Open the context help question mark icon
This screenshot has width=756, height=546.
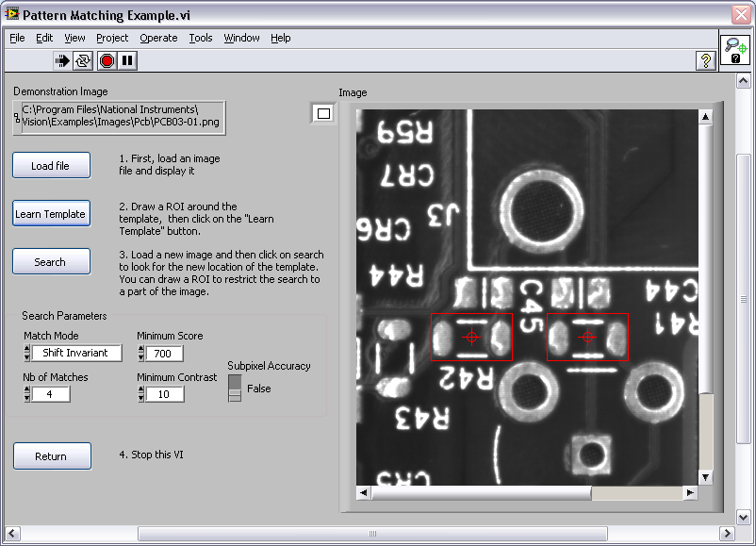coord(705,60)
